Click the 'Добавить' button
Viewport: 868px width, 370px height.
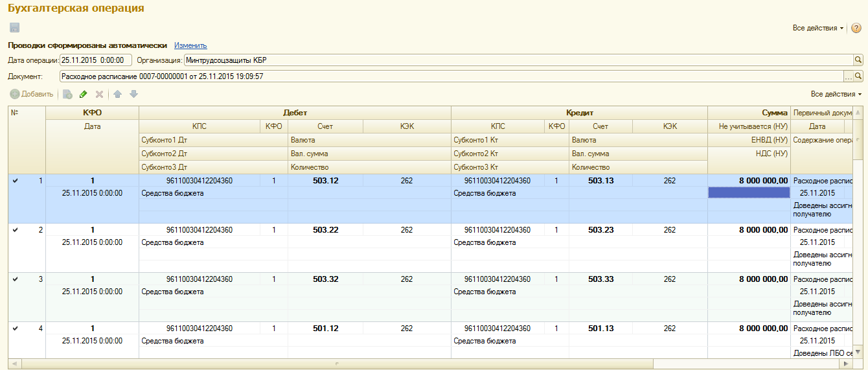[32, 94]
